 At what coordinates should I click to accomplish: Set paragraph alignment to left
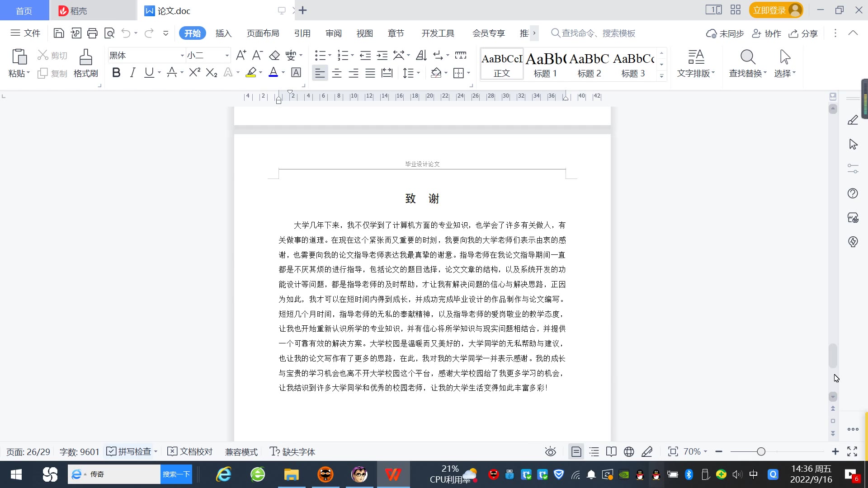point(320,73)
